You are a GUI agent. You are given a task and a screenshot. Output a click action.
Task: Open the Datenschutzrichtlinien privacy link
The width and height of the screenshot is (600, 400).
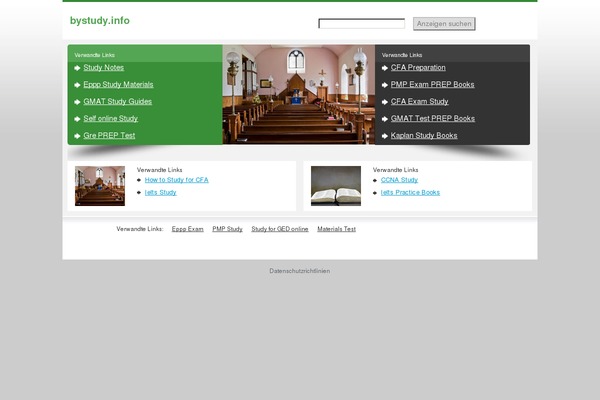300,271
